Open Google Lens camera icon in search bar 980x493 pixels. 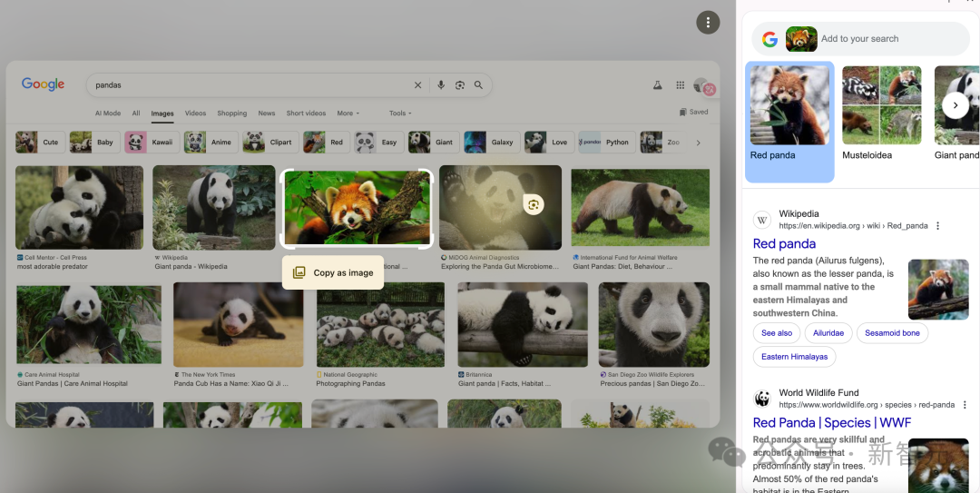pos(460,85)
